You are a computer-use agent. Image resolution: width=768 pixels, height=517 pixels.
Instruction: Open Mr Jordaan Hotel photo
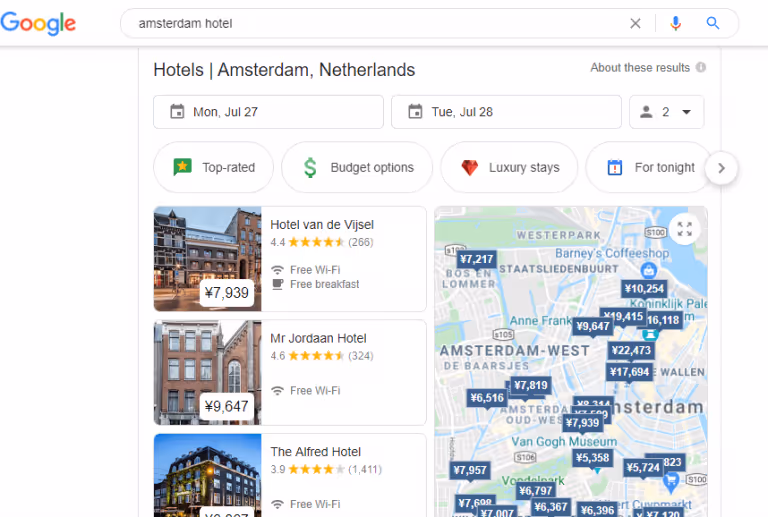tap(208, 372)
